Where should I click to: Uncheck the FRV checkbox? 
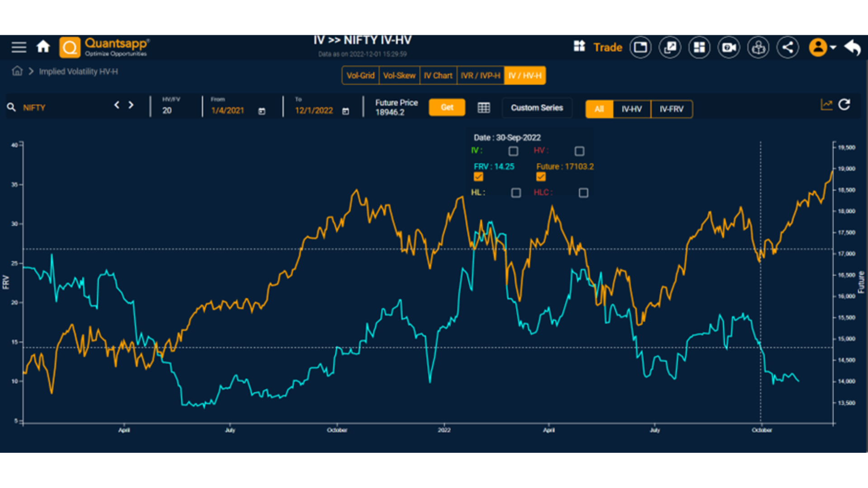478,177
